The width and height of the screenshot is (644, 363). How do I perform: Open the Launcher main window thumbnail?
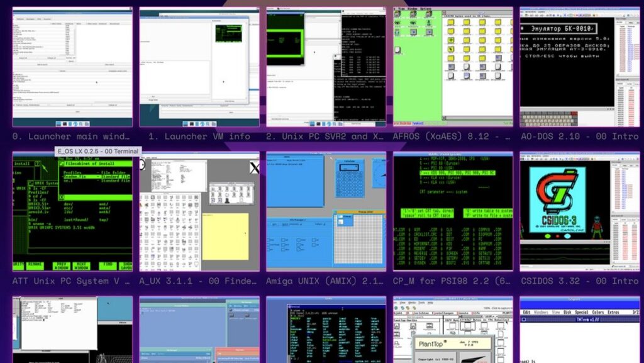pos(72,67)
